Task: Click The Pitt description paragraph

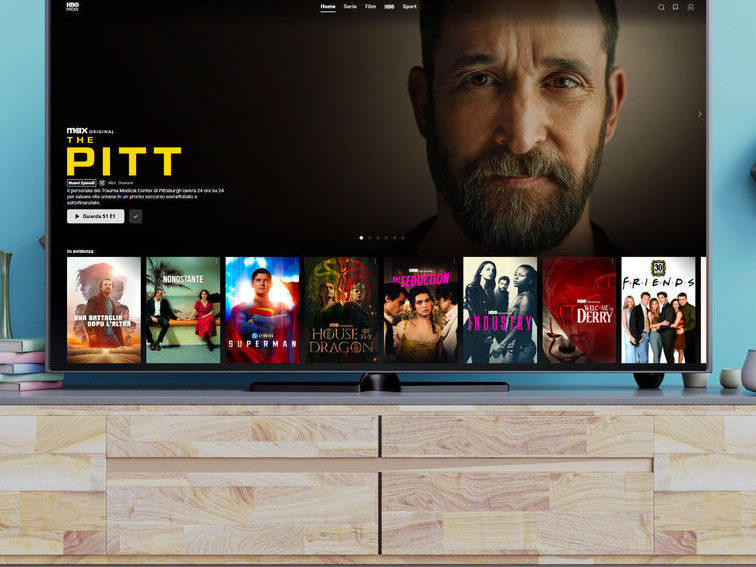Action: pos(146,197)
